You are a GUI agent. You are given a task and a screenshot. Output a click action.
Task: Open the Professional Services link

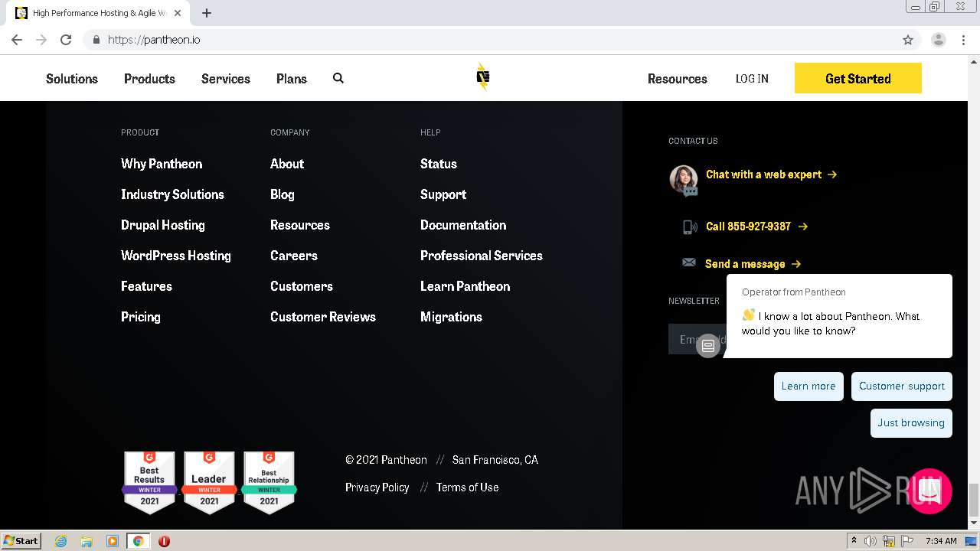coord(482,256)
